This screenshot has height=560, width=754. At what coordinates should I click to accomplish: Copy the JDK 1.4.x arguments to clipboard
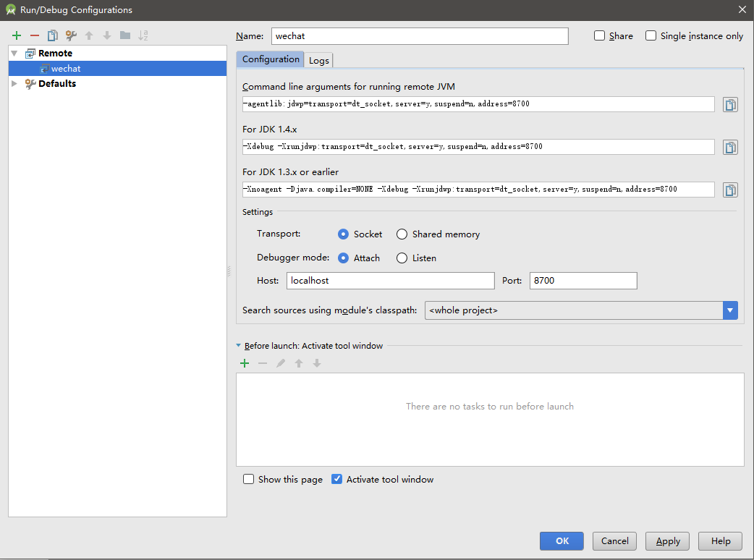[x=730, y=148]
